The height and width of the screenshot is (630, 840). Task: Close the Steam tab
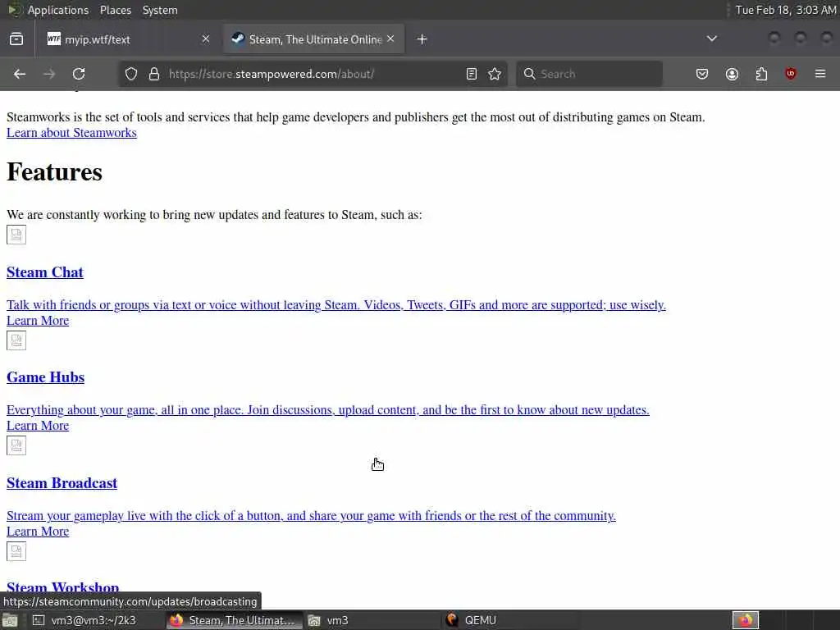[x=390, y=39]
